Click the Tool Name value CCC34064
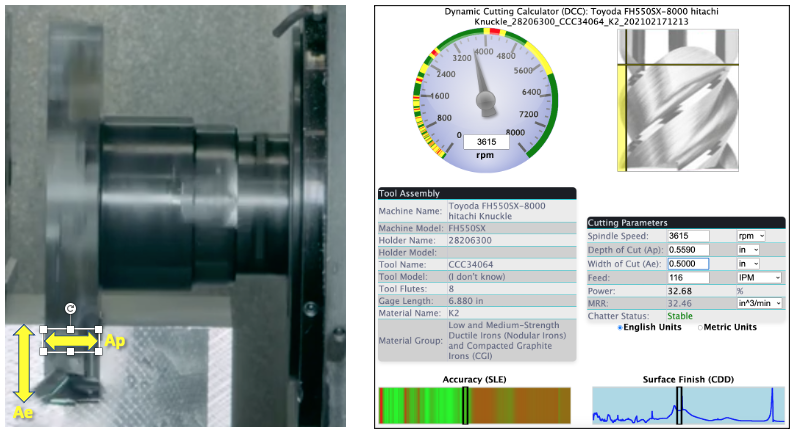The height and width of the screenshot is (434, 795). [471, 265]
